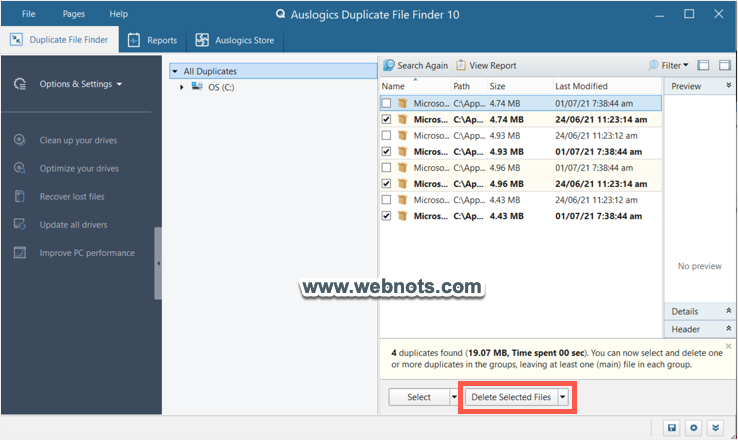The image size is (738, 440).
Task: Expand the OS (C:) tree node
Action: coord(181,87)
